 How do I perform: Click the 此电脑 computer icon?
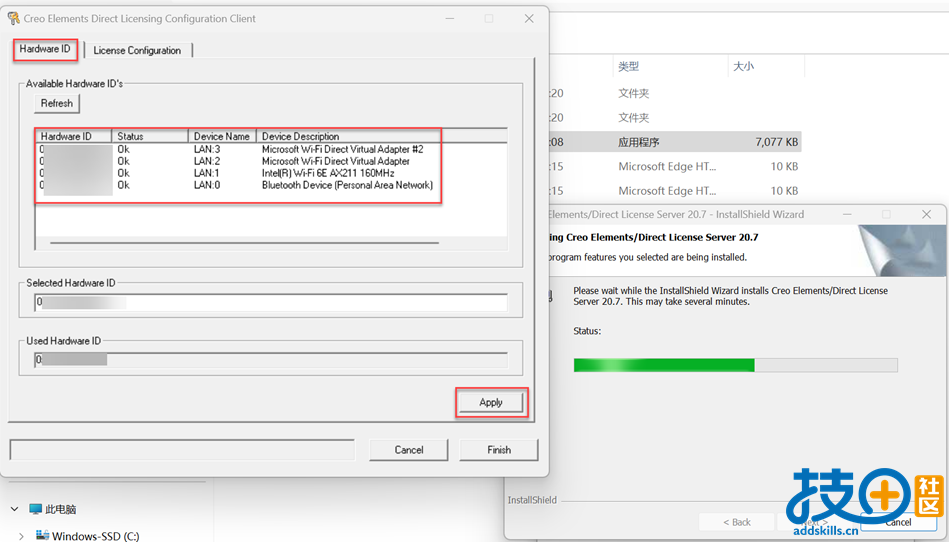36,509
